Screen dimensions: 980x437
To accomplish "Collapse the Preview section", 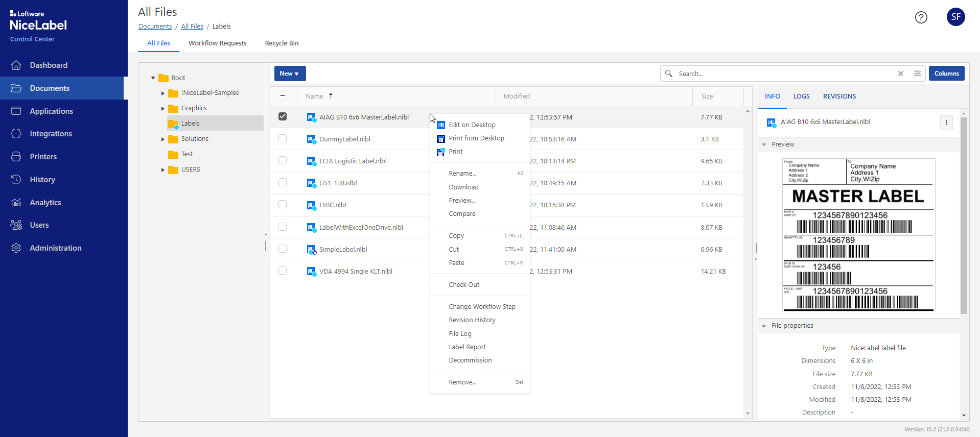I will click(x=764, y=144).
